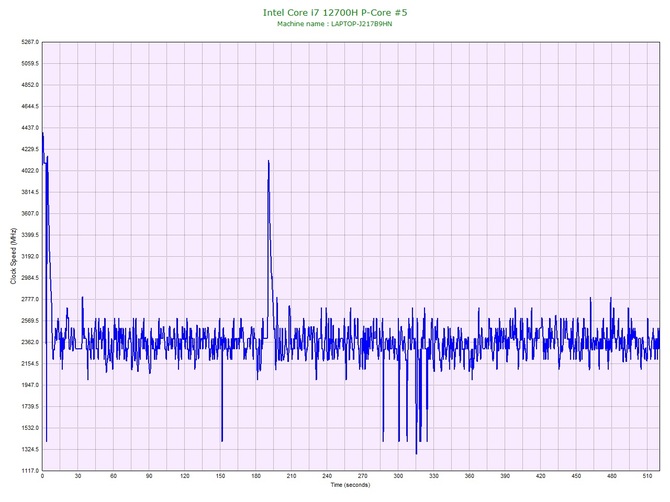Select the "Machine name : LAPTOP-J217B9HN" subtitle
Viewport: 670px width, 502px height.
pyautogui.click(x=335, y=24)
